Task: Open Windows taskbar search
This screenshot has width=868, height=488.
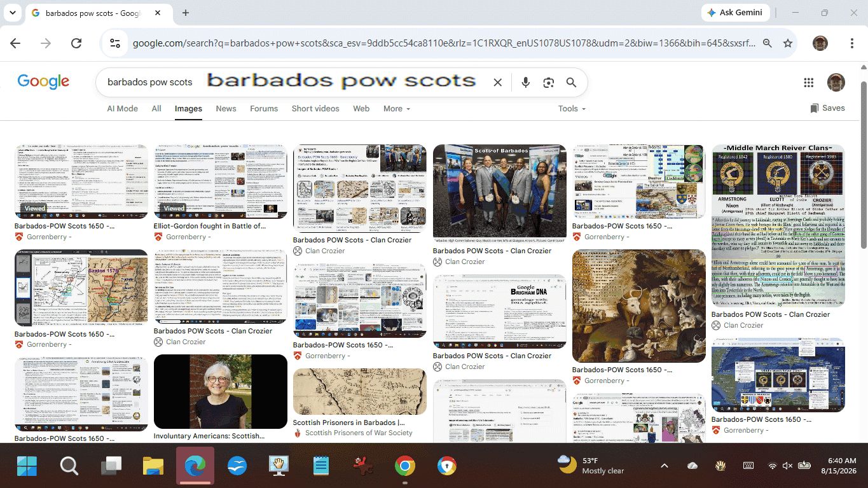Action: pos(69,466)
